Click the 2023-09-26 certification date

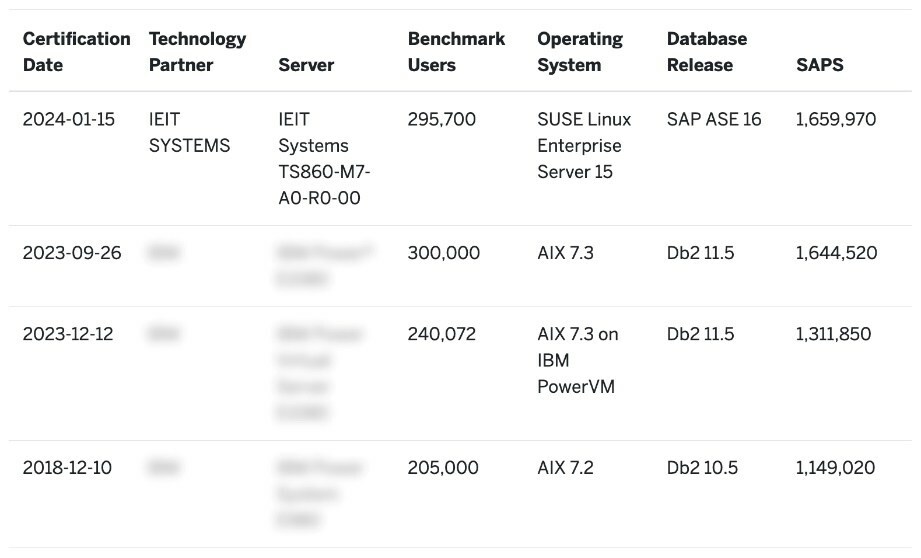tap(72, 253)
